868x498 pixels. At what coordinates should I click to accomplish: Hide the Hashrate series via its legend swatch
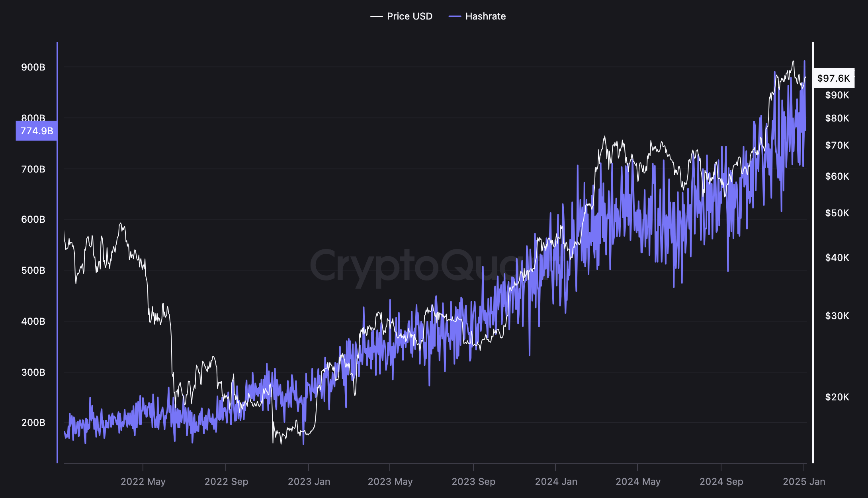454,16
